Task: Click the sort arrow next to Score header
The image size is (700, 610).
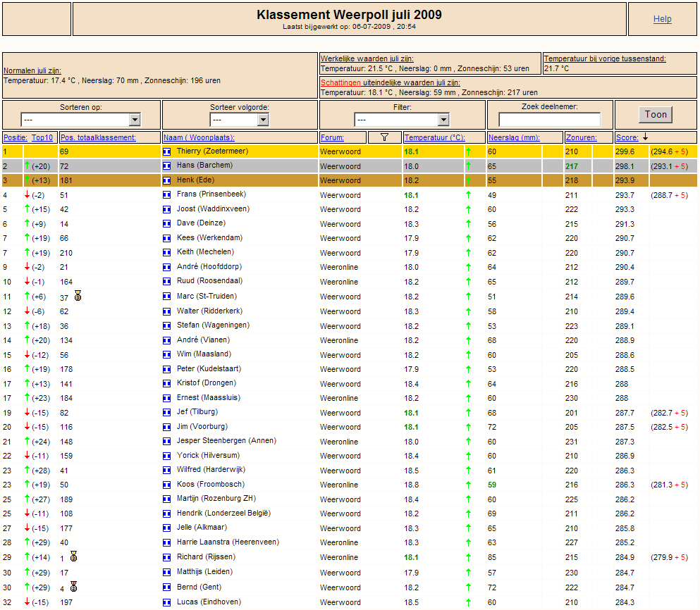Action: tap(645, 137)
